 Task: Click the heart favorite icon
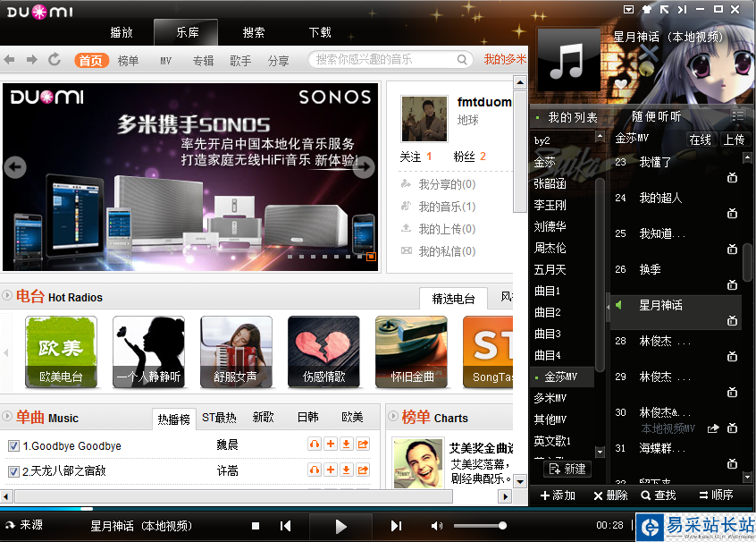[x=620, y=84]
